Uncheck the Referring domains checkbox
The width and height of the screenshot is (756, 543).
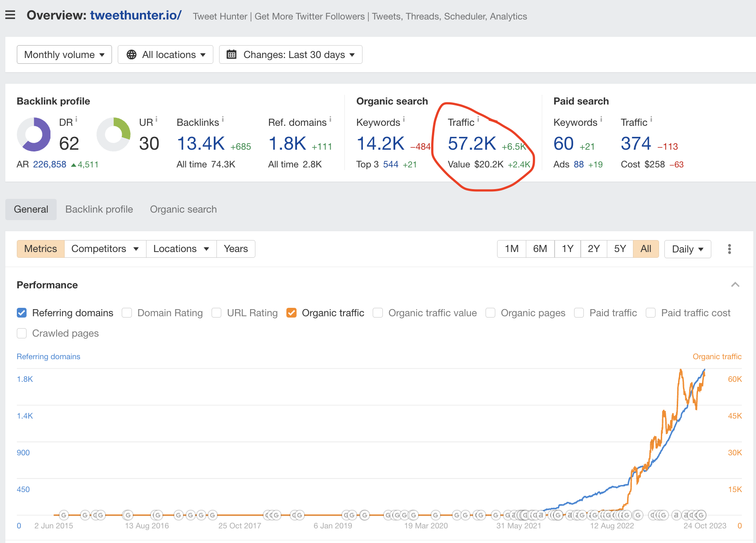coord(22,313)
